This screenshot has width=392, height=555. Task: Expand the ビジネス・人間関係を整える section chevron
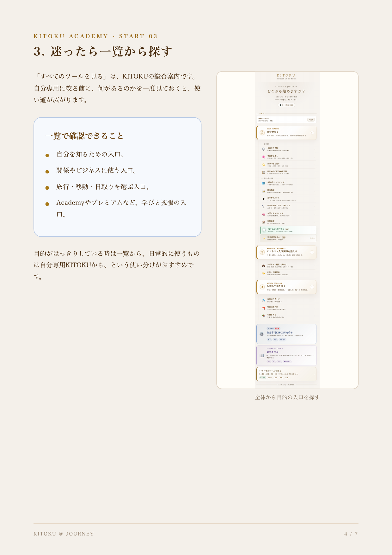pos(312,253)
